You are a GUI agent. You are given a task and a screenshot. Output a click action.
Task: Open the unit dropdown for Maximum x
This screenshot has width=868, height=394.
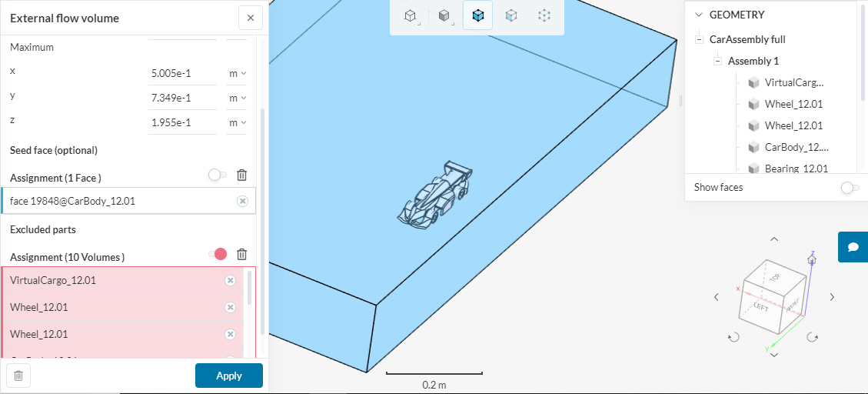click(238, 73)
